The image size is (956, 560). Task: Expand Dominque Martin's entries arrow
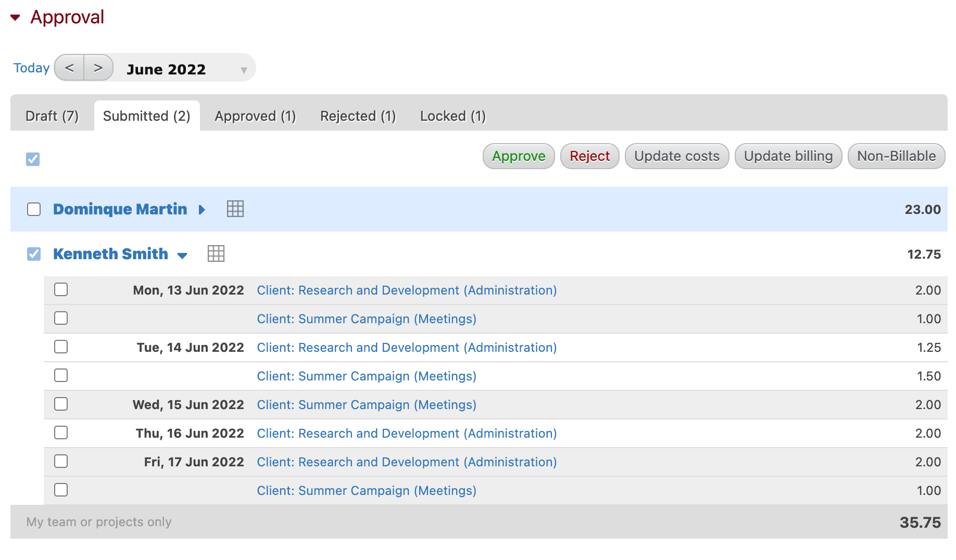pyautogui.click(x=201, y=210)
